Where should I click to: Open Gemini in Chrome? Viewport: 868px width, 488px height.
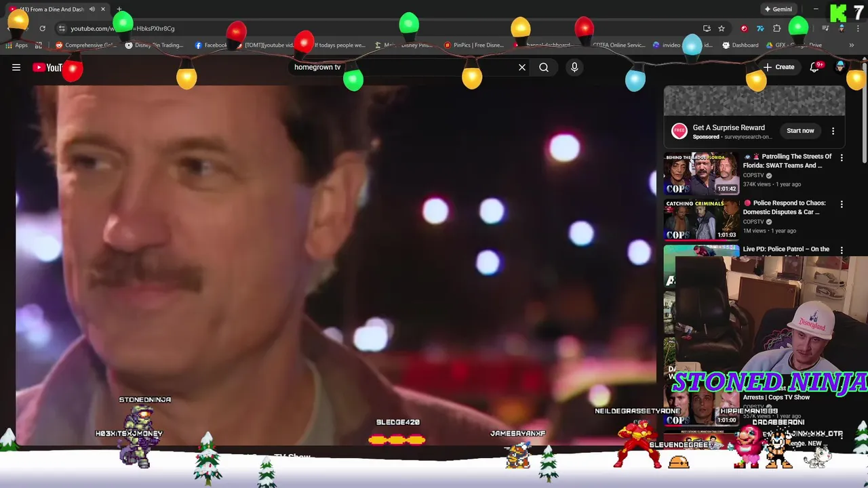[x=778, y=9]
